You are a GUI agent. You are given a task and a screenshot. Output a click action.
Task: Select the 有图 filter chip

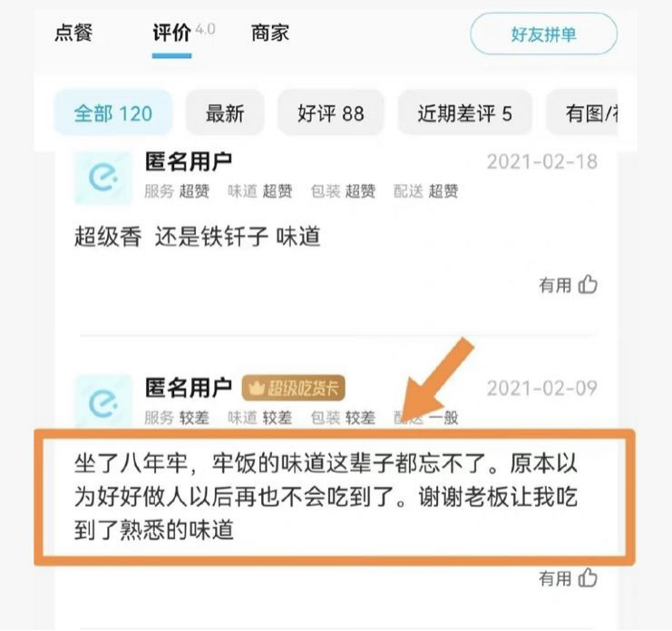582,113
